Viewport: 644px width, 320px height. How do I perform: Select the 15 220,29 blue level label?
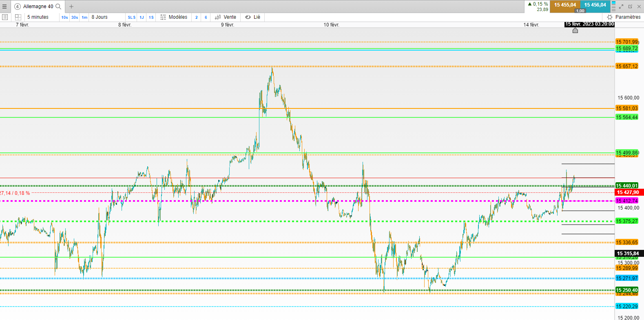pos(627,307)
